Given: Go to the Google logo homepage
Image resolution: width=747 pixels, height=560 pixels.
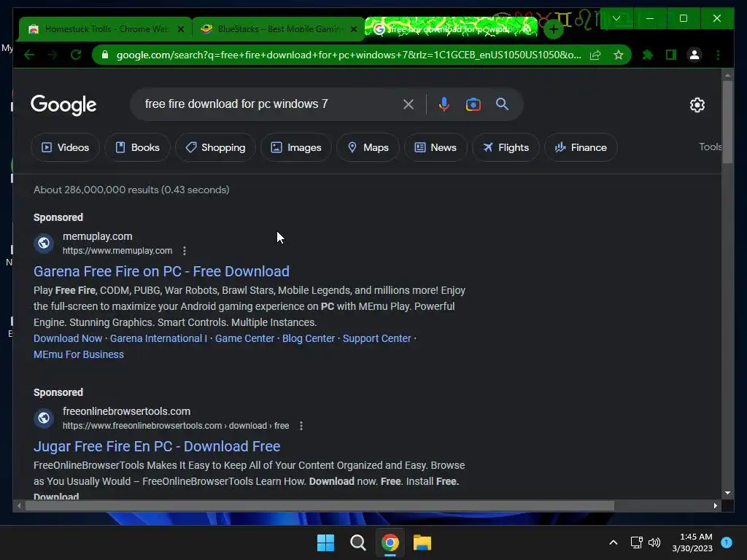Looking at the screenshot, I should [x=63, y=105].
